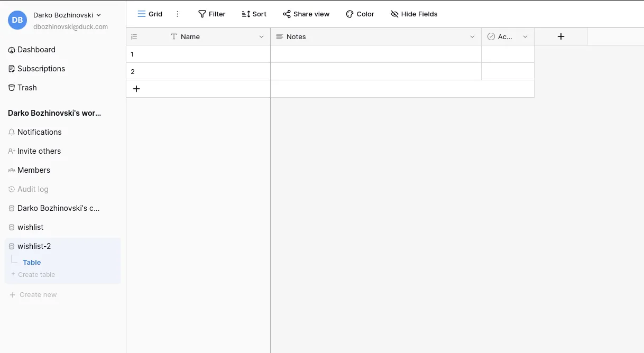The width and height of the screenshot is (644, 353).
Task: Select the checkbox icon in the Ac column header
Action: pos(491,36)
